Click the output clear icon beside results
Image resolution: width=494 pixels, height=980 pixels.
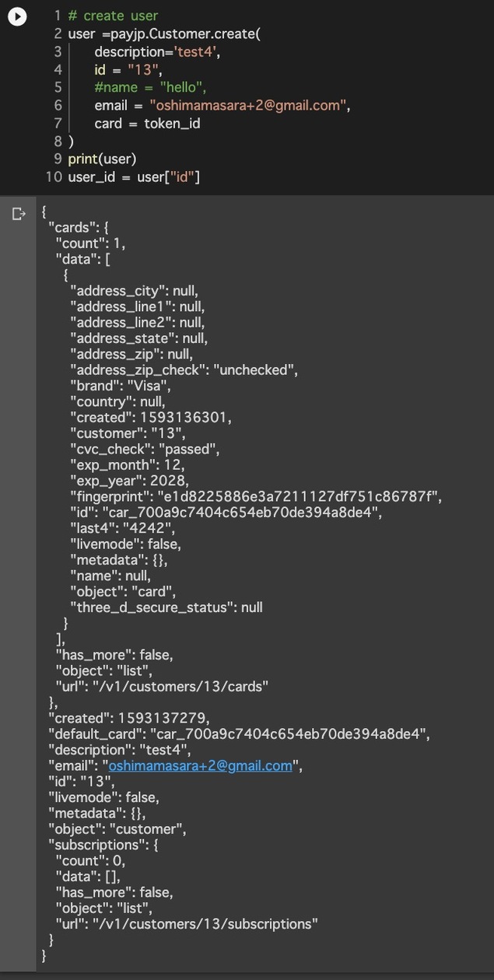(x=19, y=214)
